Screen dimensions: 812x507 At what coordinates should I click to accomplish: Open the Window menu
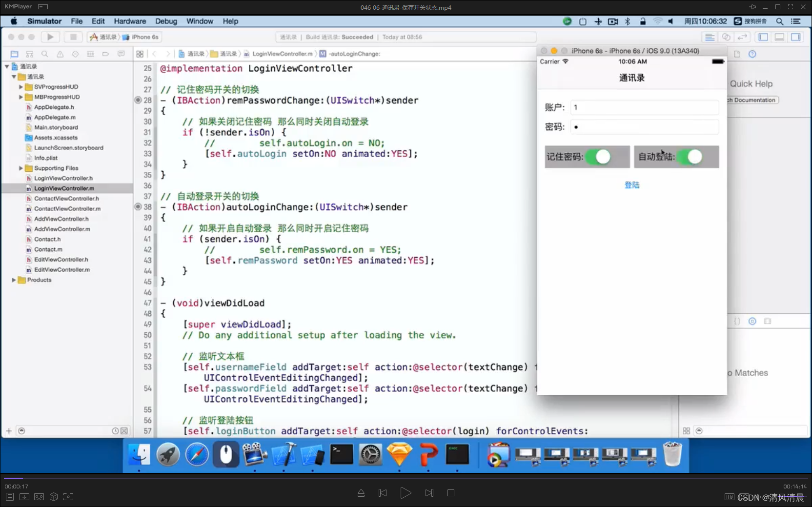pos(200,21)
